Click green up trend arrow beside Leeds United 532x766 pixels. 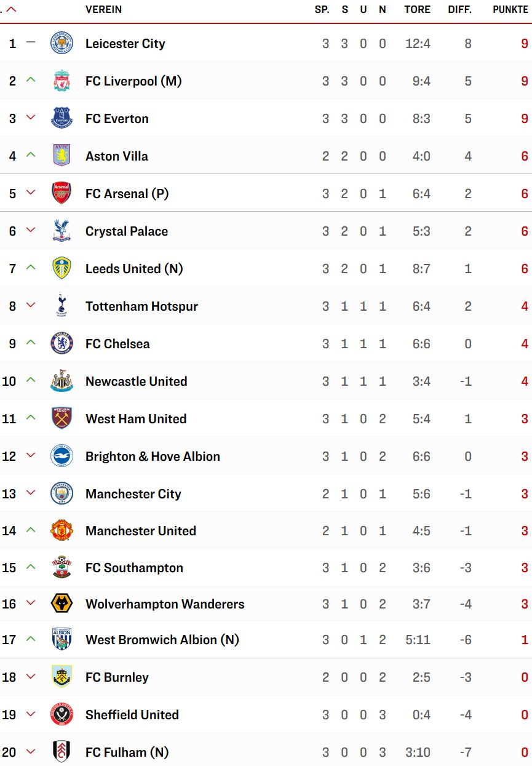(31, 268)
